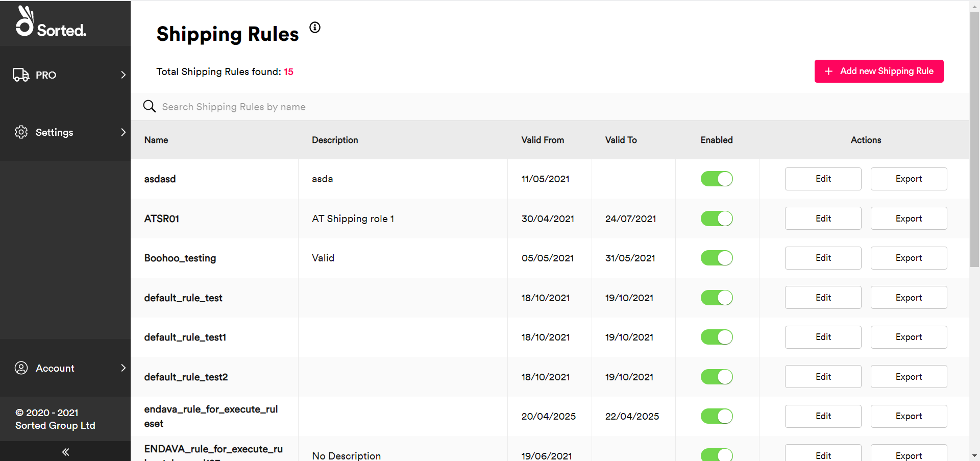Toggle enabled switch for asdasd

pyautogui.click(x=717, y=179)
